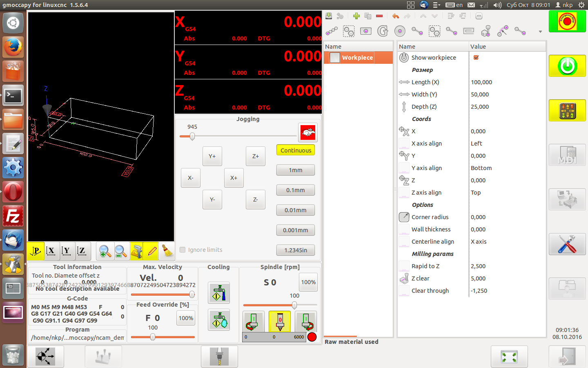
Task: Select the Workpiece tree item
Action: [x=357, y=58]
